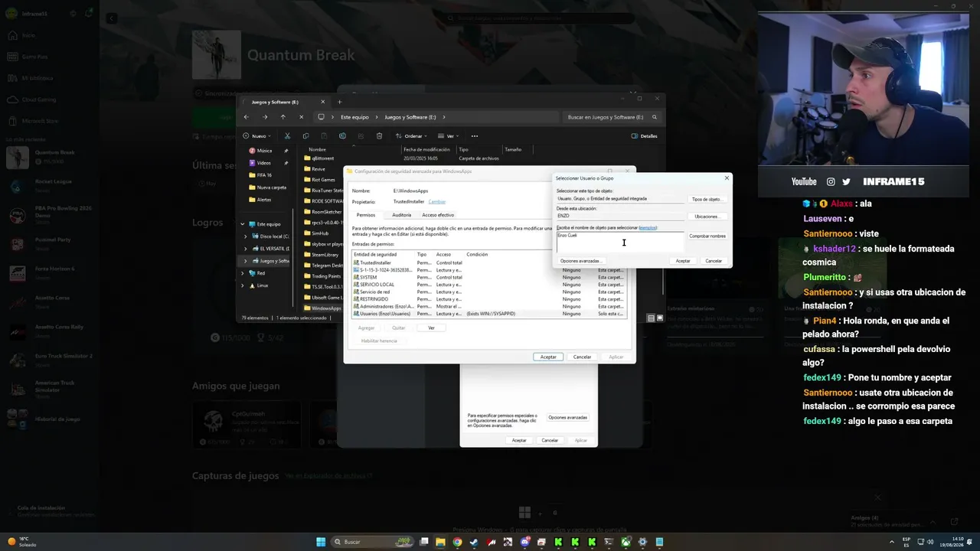Open Steam from the taskbar
This screenshot has height=551, width=980.
point(474,542)
